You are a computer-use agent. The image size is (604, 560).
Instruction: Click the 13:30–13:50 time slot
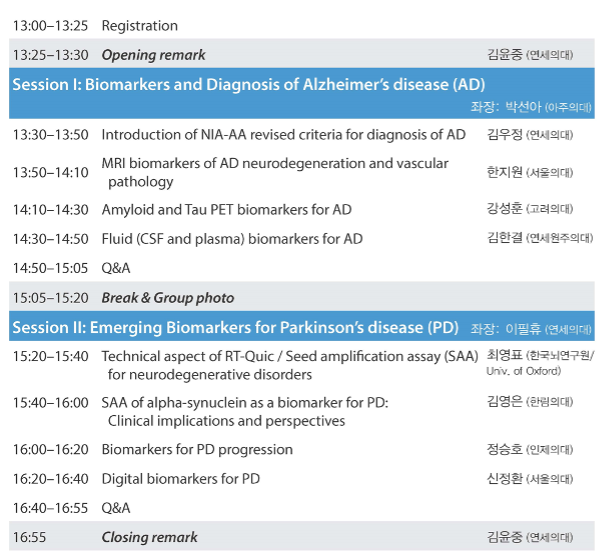50,135
